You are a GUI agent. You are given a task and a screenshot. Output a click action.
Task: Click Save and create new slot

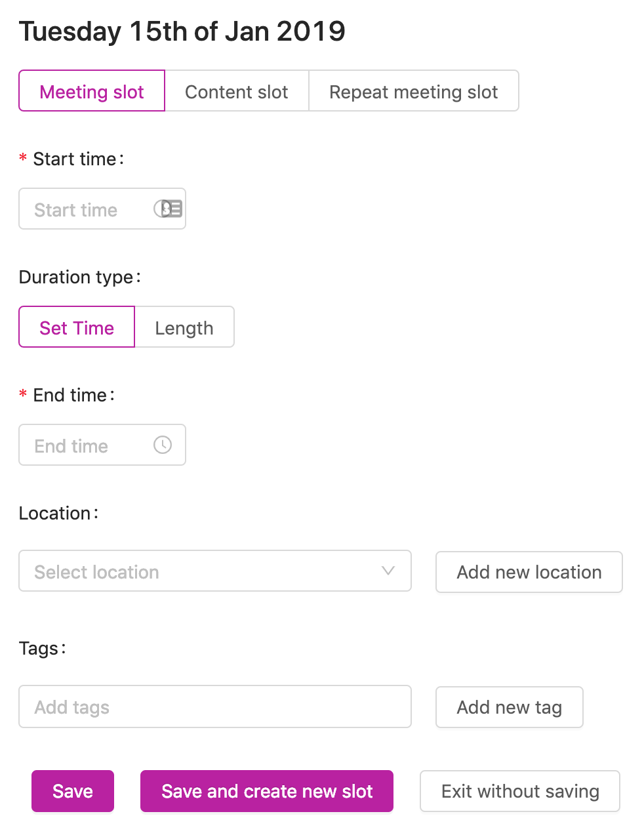[x=266, y=791]
